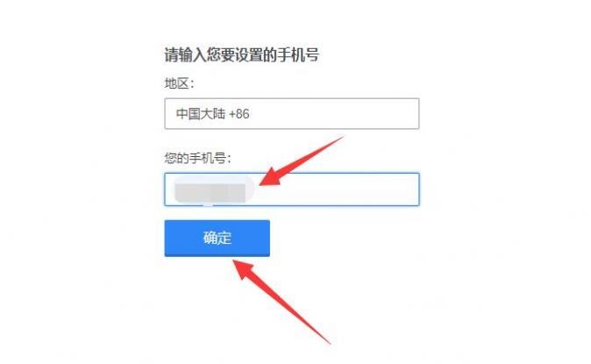Expand the country/region selector box
The image size is (591, 364).
point(292,113)
